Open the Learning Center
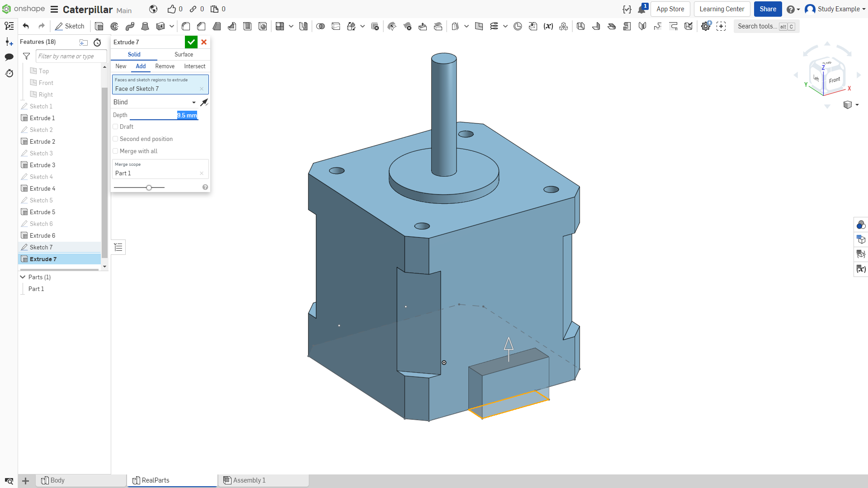The height and width of the screenshot is (488, 868). (x=722, y=9)
